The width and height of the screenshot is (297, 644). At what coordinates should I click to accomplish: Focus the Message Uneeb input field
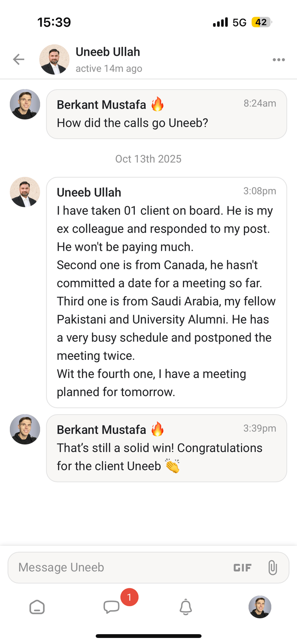pyautogui.click(x=120, y=568)
